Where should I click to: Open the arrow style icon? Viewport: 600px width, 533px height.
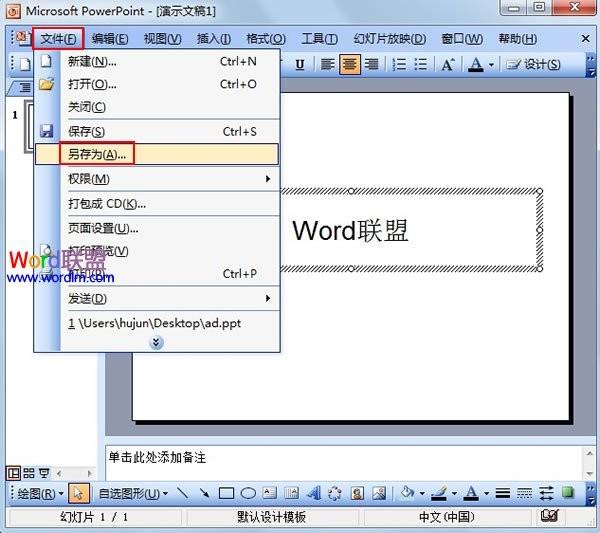(x=546, y=493)
